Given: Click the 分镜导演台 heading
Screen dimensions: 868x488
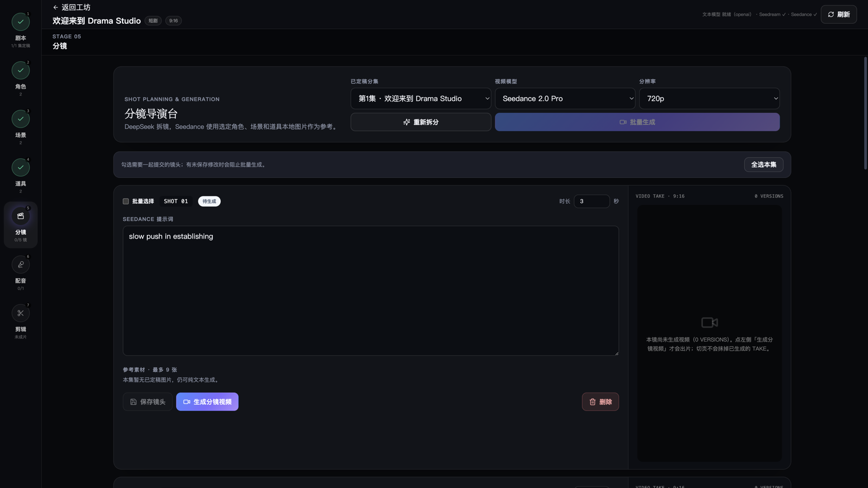Looking at the screenshot, I should 151,114.
